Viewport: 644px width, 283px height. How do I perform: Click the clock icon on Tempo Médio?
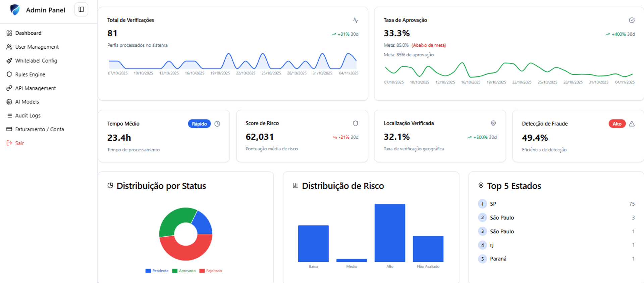point(217,124)
